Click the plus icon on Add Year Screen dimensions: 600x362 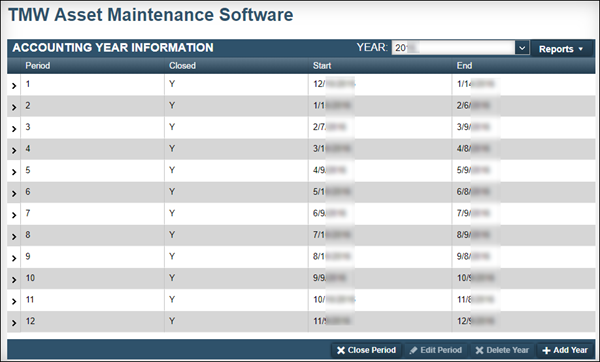[546, 351]
